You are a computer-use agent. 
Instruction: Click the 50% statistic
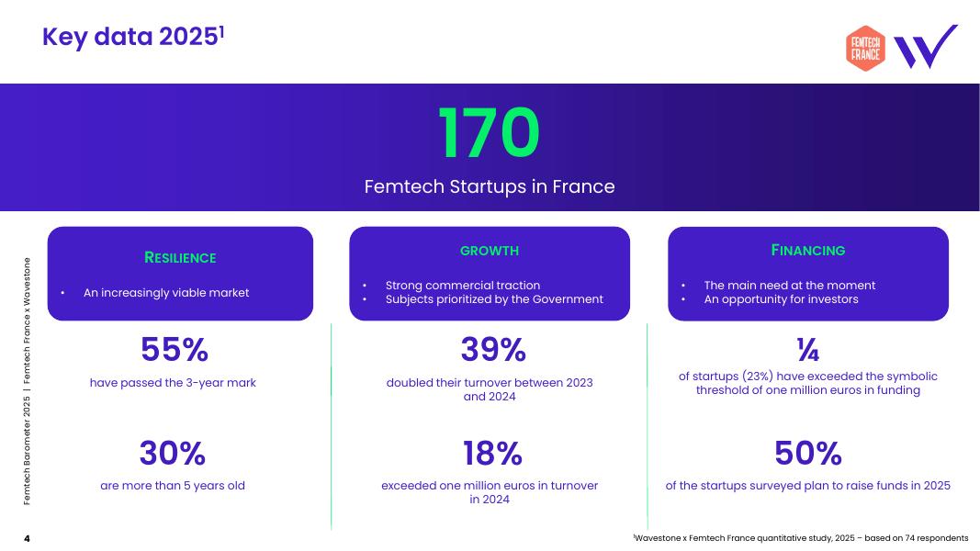pos(808,453)
